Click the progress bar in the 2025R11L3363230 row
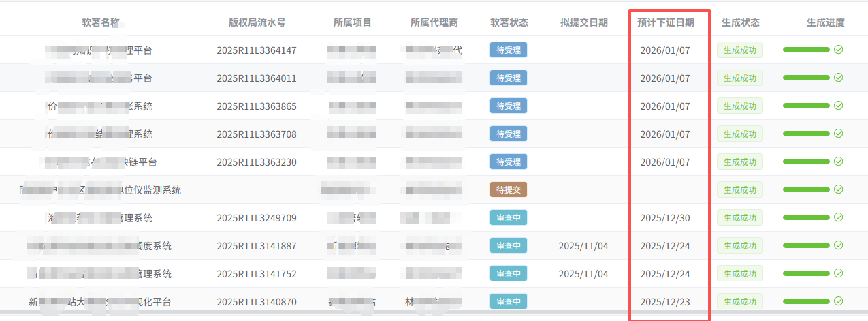868x321 pixels. point(806,162)
